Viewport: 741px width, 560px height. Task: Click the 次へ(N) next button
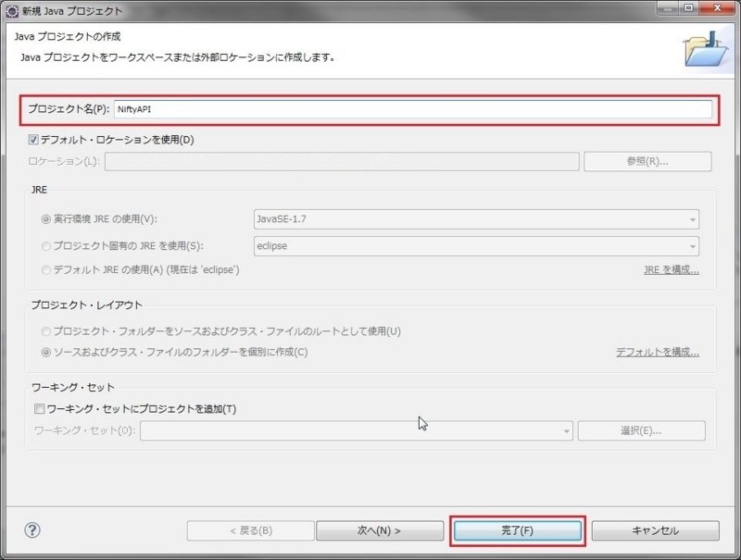(x=378, y=530)
